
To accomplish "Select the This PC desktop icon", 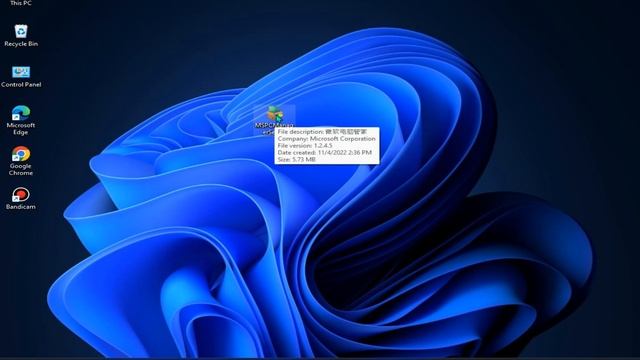I will click(21, 2).
